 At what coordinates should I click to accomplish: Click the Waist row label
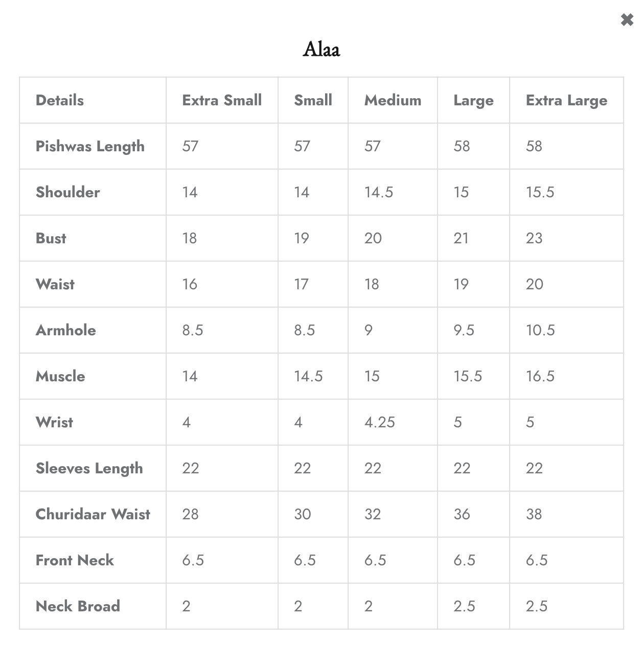55,284
